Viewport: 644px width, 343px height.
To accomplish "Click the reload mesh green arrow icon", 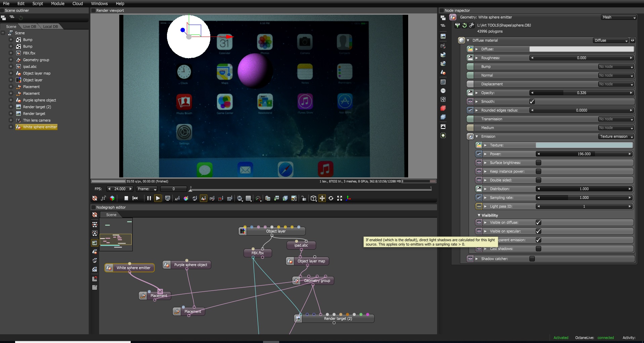I will tap(464, 25).
